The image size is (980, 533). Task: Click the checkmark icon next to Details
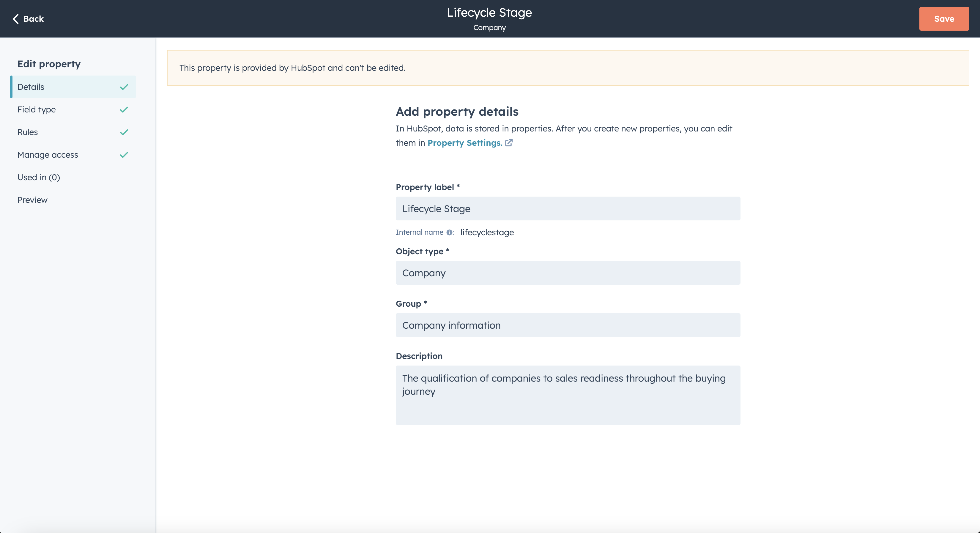pos(124,87)
